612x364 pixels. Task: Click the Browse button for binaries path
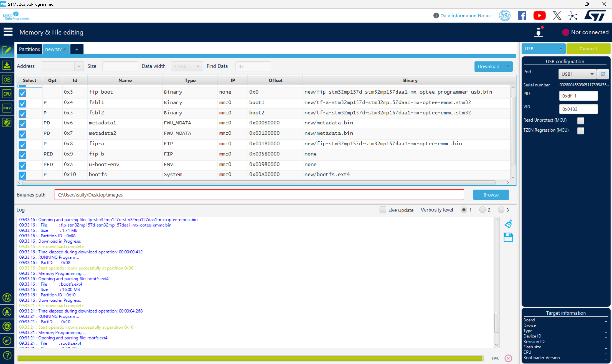click(491, 195)
